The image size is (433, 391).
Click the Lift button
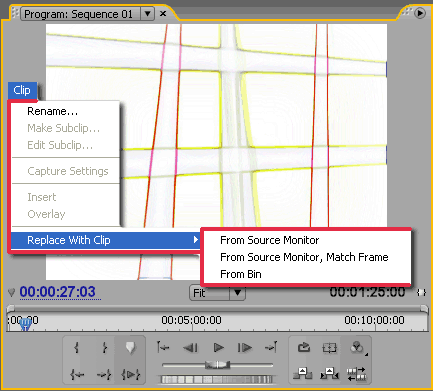pyautogui.click(x=303, y=374)
